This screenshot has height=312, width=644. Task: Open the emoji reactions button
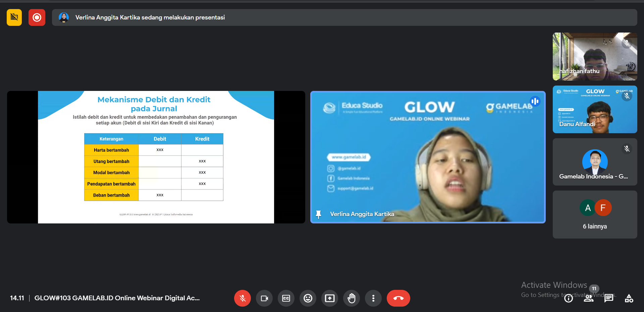click(308, 298)
